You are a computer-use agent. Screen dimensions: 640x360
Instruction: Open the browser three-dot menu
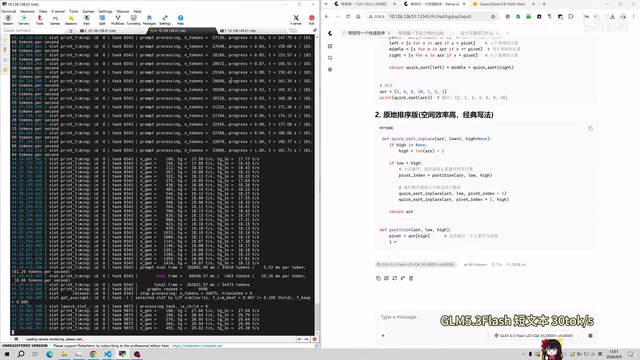point(633,17)
